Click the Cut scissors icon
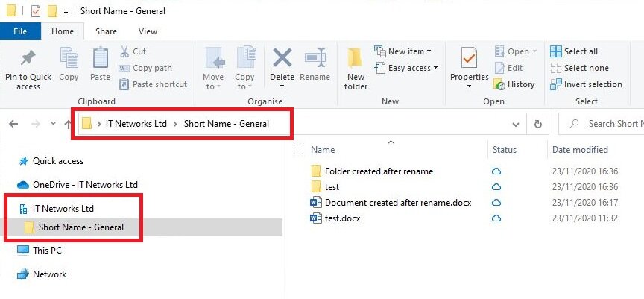644x299 pixels. tap(124, 51)
